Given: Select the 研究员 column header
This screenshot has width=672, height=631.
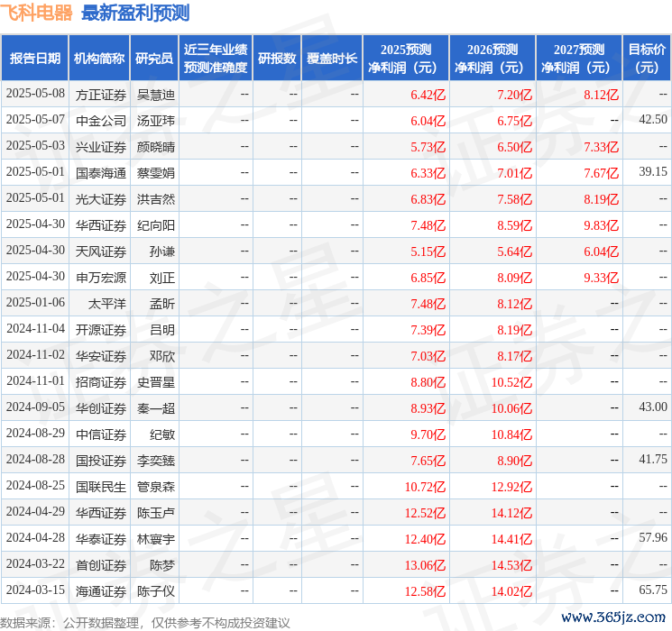Looking at the screenshot, I should pos(154,59).
